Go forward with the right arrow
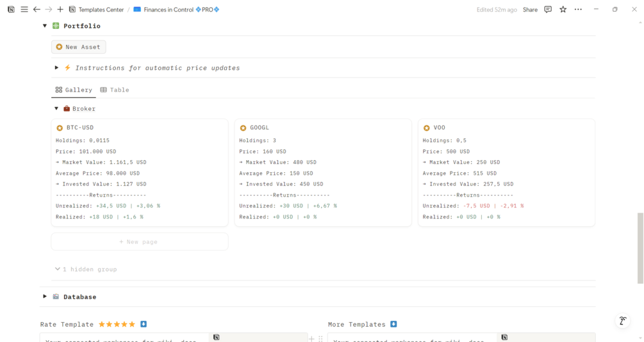Screen dimensions: 644x342 pyautogui.click(x=49, y=10)
